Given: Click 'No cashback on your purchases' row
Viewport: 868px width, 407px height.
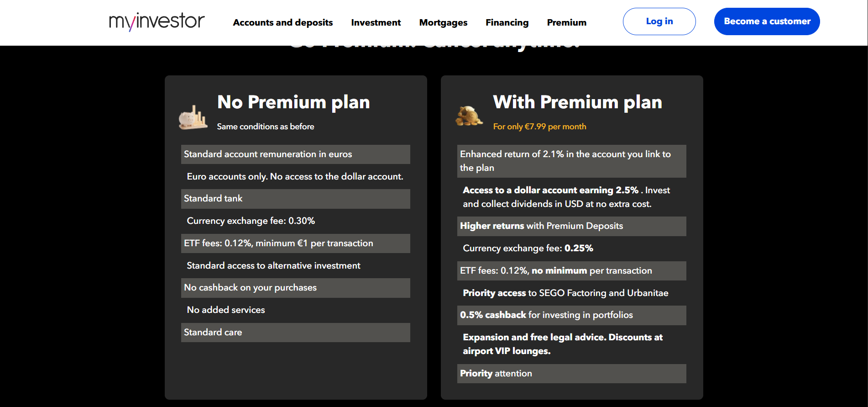Looking at the screenshot, I should click(x=295, y=288).
